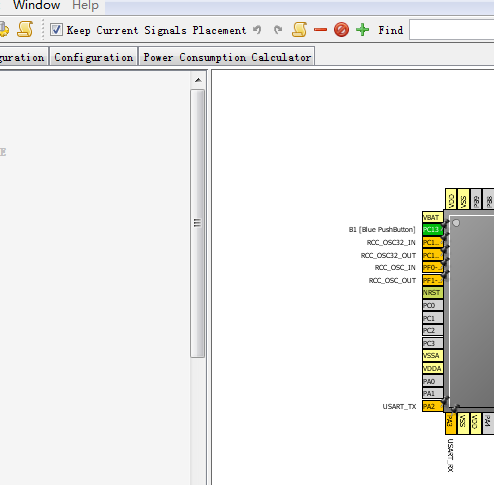
Task: Click the red prohibited circle icon
Action: click(341, 30)
